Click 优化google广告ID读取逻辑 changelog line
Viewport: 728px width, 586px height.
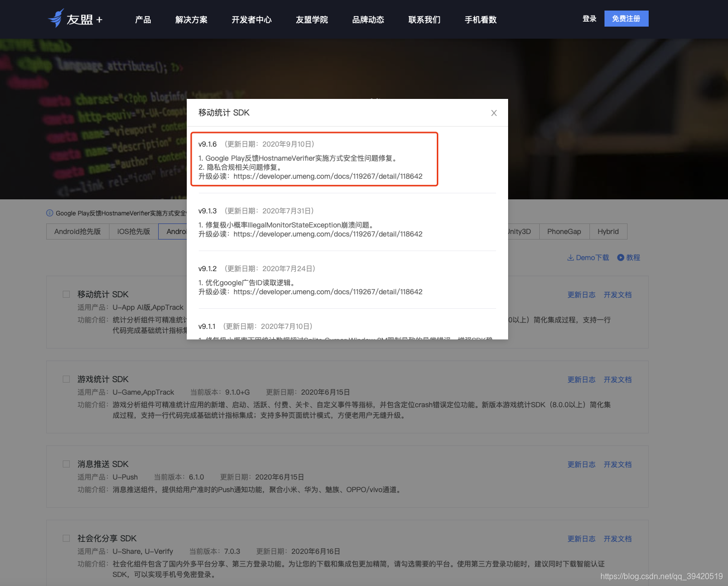247,283
